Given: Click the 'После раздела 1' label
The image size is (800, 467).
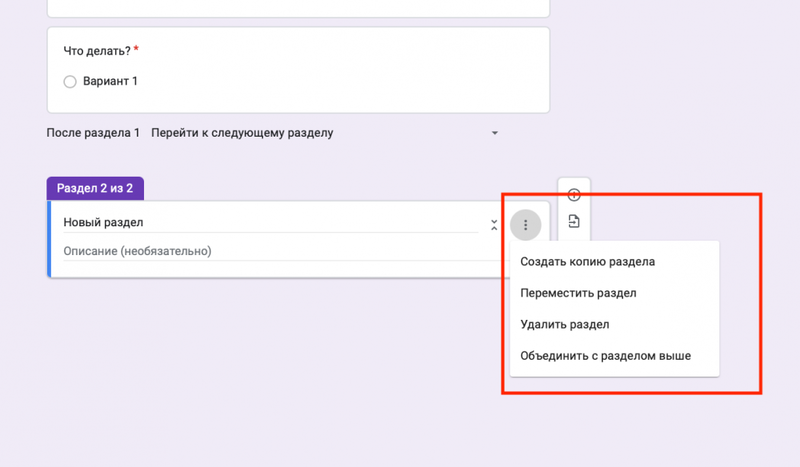Looking at the screenshot, I should [x=93, y=133].
